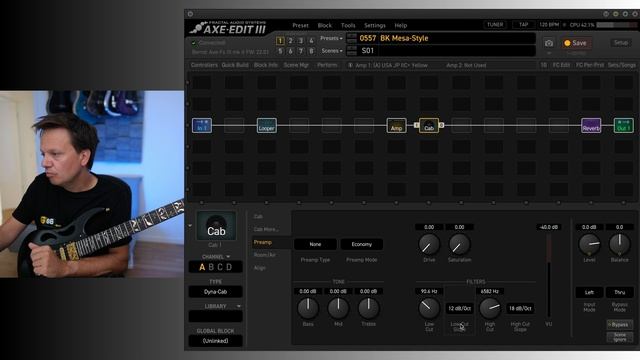Open the Help menu
The width and height of the screenshot is (640, 360).
pyautogui.click(x=401, y=25)
